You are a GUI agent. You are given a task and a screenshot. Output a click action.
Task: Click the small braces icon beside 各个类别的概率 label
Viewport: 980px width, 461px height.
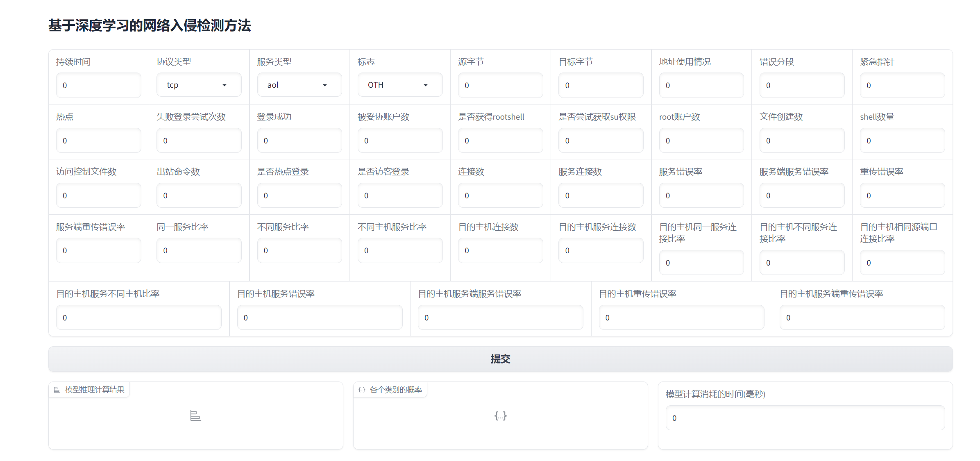click(362, 390)
